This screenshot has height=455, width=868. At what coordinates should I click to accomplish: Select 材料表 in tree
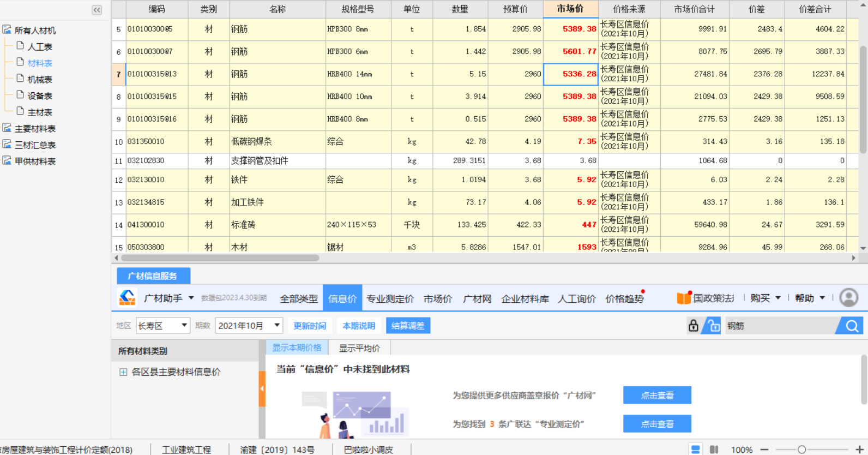(x=40, y=63)
